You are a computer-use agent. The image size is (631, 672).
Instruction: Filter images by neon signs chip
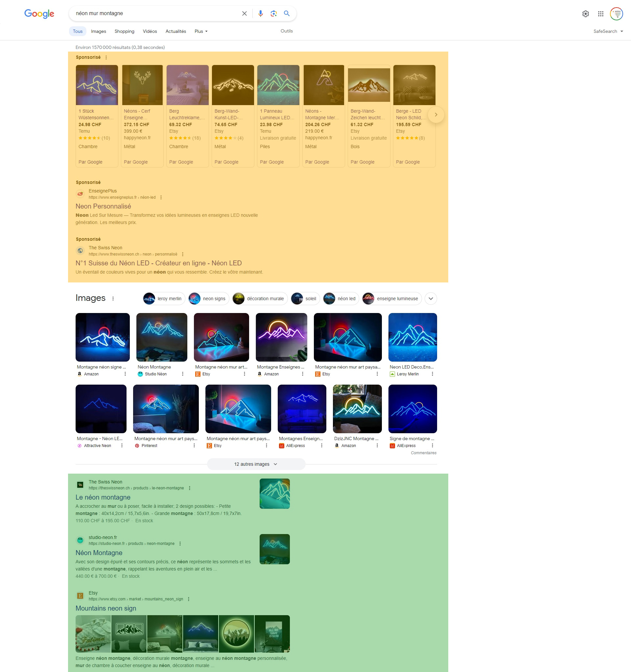point(209,299)
